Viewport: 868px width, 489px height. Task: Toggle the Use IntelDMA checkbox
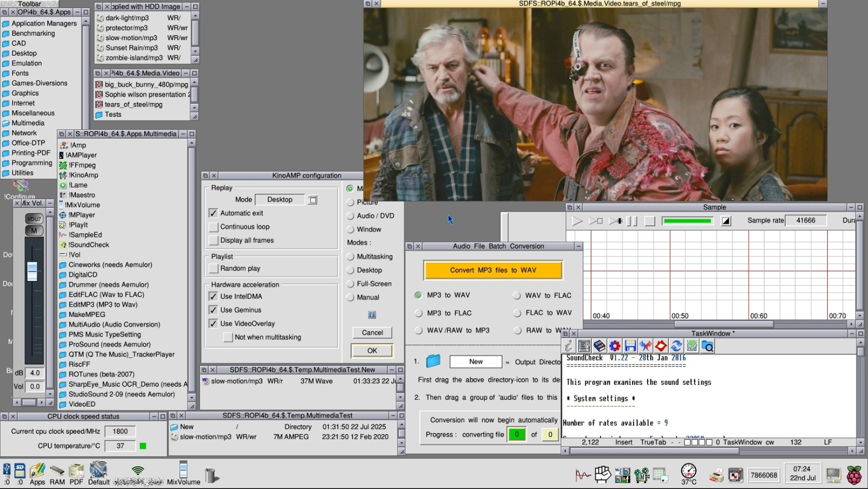tap(213, 296)
